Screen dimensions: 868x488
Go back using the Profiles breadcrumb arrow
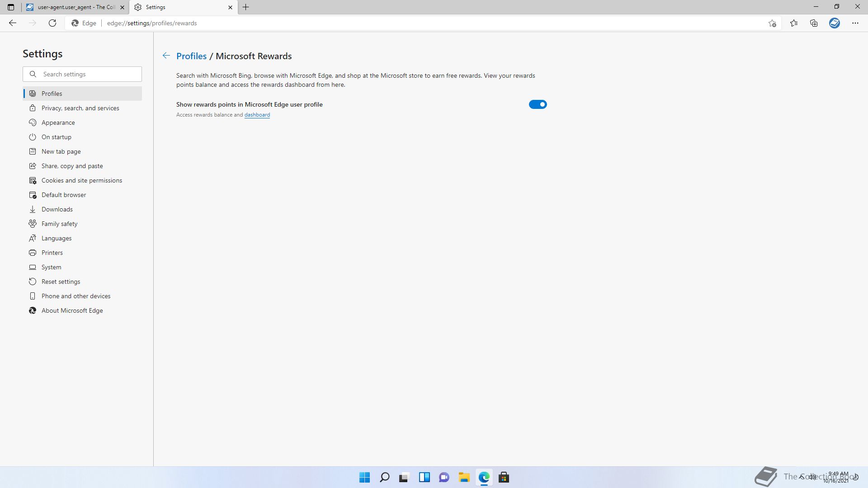166,56
